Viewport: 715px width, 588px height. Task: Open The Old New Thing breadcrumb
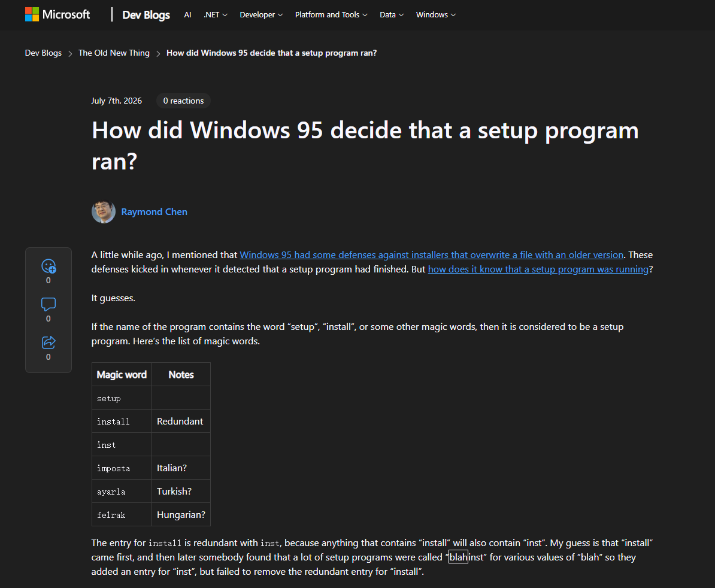[114, 53]
